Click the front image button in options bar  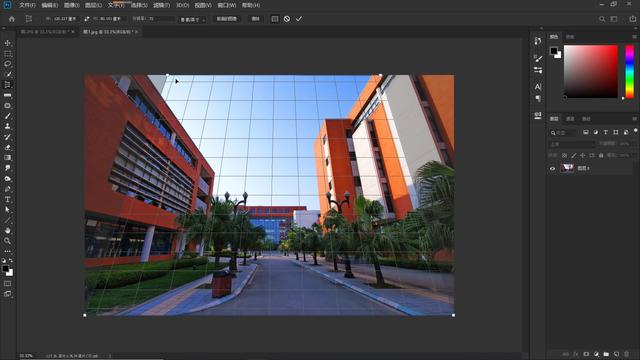[227, 19]
